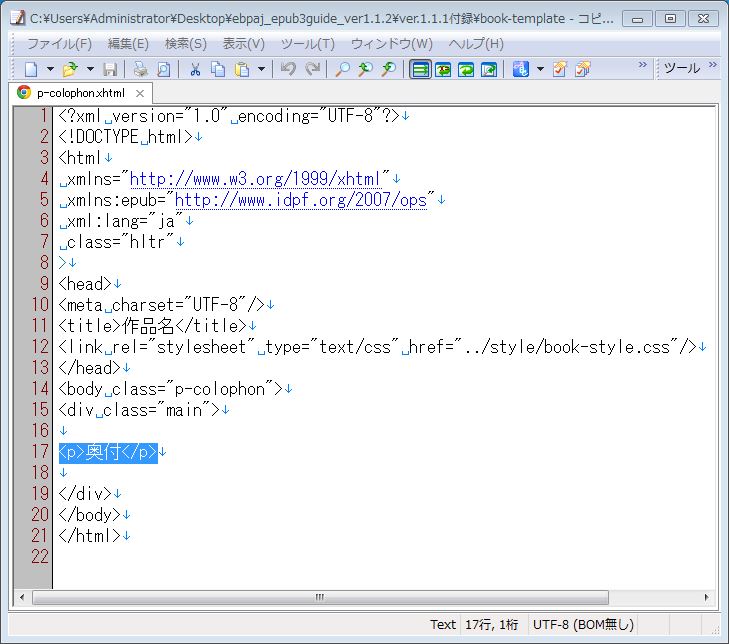Open the ウィンドウ(W) menu
Viewport: 729px width, 644px height.
pyautogui.click(x=391, y=44)
